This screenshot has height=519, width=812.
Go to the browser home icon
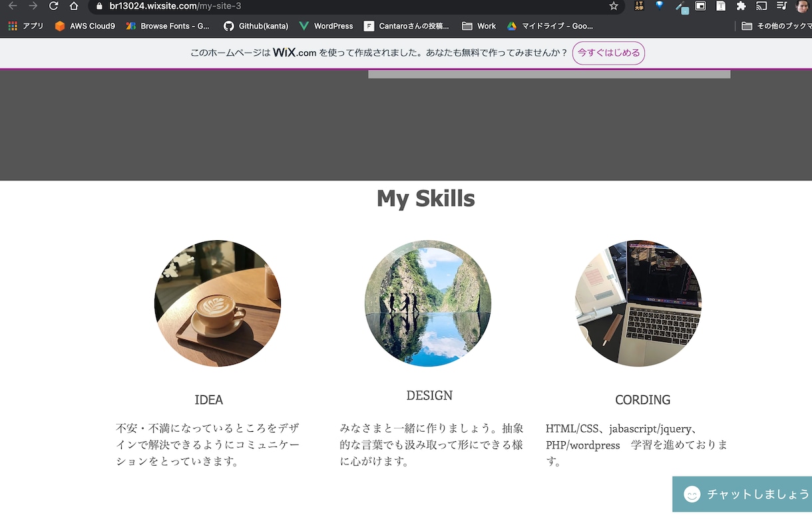click(x=74, y=6)
